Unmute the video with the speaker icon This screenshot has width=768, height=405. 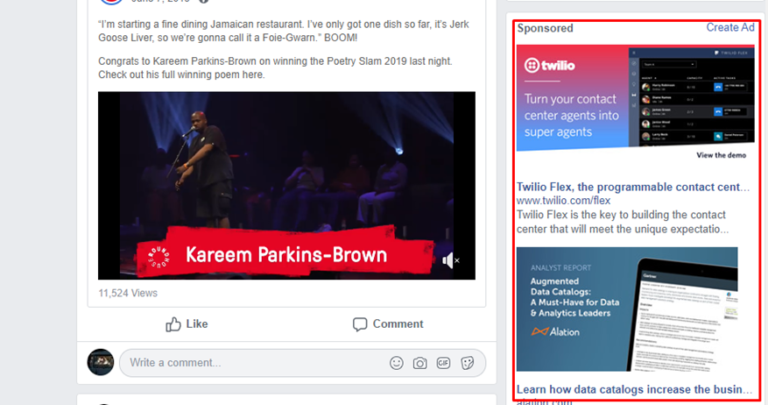449,260
